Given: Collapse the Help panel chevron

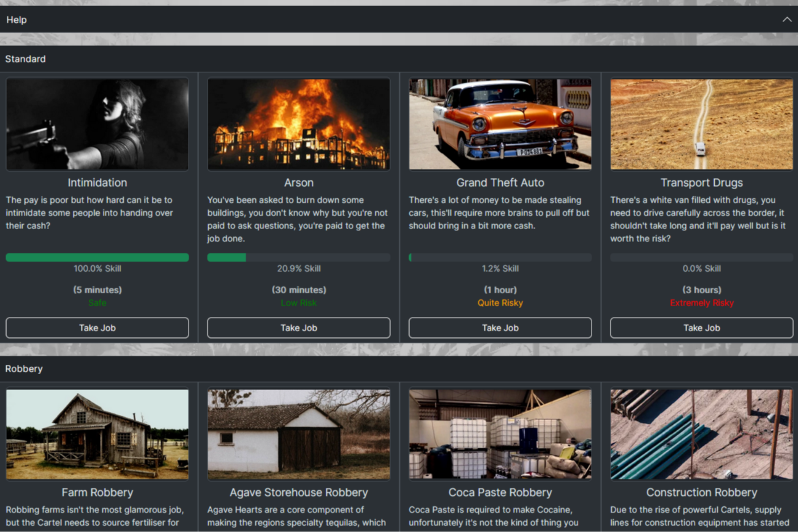Looking at the screenshot, I should coord(786,20).
